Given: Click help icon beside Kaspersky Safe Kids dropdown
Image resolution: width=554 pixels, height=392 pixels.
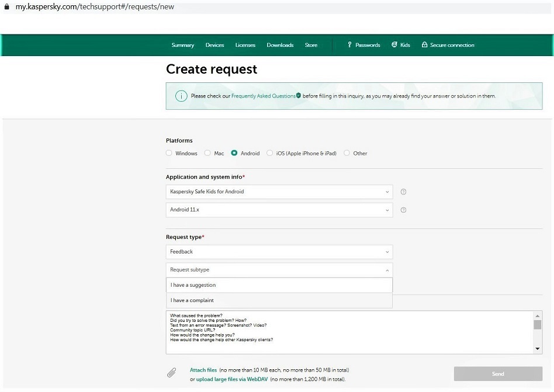Looking at the screenshot, I should [x=403, y=192].
